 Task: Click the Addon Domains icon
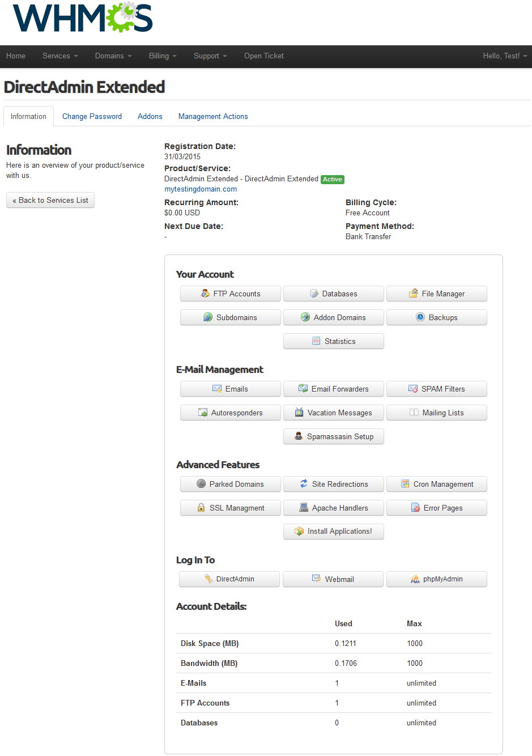tap(305, 317)
